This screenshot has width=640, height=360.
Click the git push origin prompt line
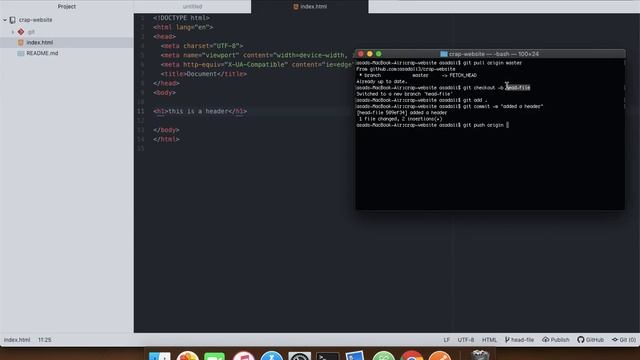click(x=432, y=125)
